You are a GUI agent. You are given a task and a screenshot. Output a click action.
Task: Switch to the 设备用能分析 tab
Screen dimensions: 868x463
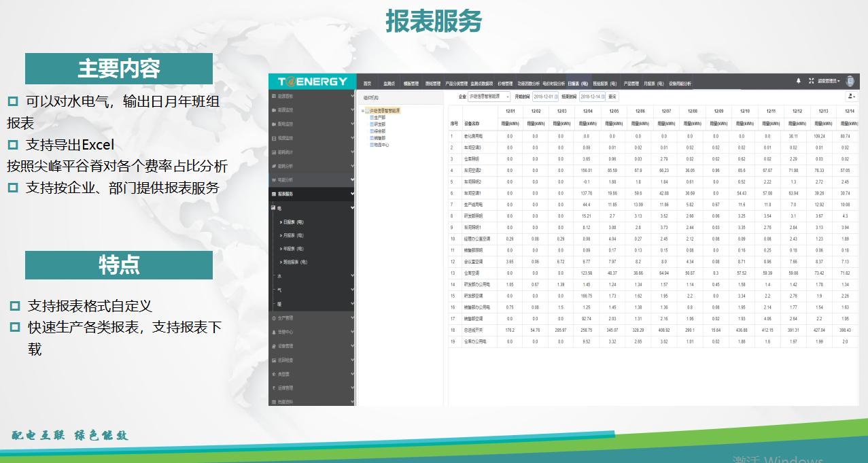pos(680,84)
